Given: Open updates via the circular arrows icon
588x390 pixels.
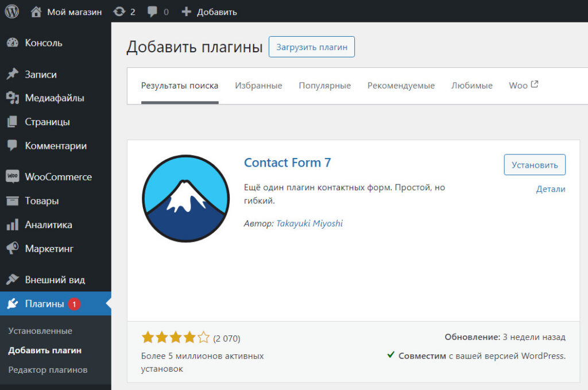Looking at the screenshot, I should click(x=119, y=11).
